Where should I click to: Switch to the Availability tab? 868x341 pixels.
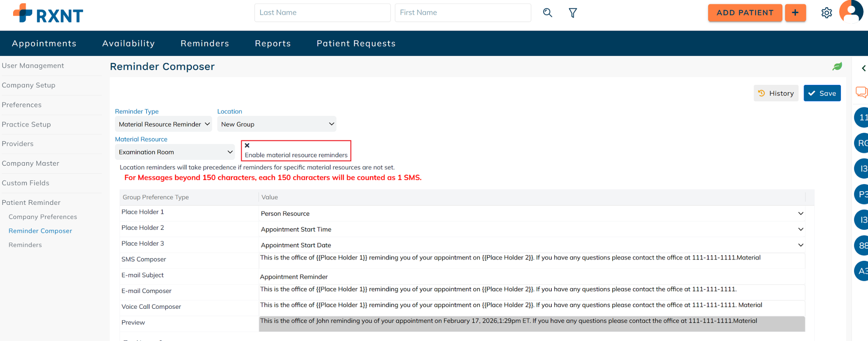128,44
